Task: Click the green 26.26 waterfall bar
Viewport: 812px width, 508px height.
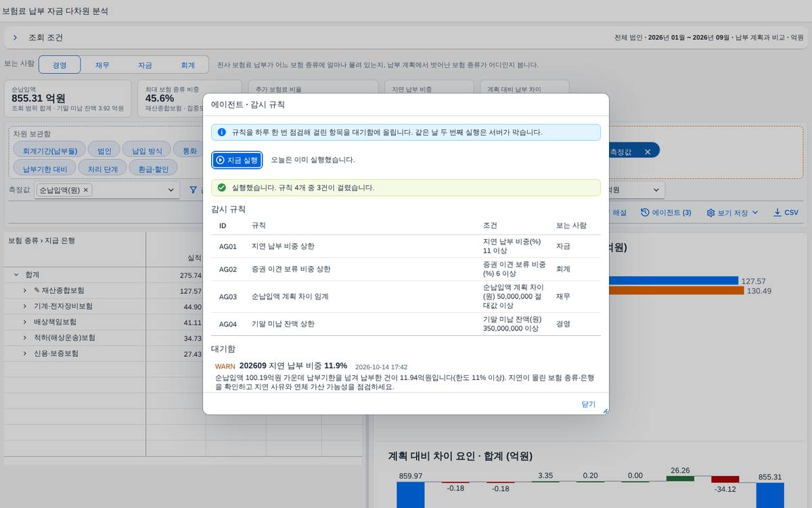Action: click(680, 479)
